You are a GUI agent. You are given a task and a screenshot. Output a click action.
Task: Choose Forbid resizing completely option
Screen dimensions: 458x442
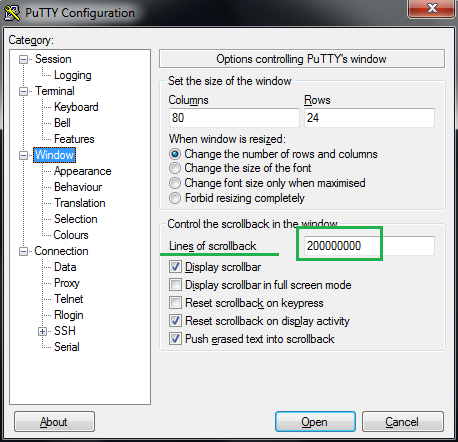tap(175, 198)
